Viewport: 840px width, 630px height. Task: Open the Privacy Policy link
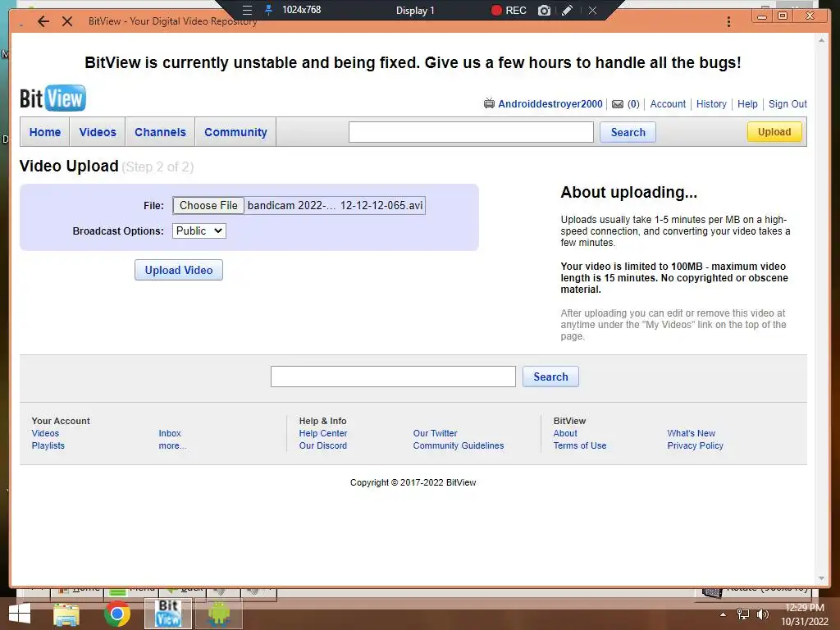(695, 445)
